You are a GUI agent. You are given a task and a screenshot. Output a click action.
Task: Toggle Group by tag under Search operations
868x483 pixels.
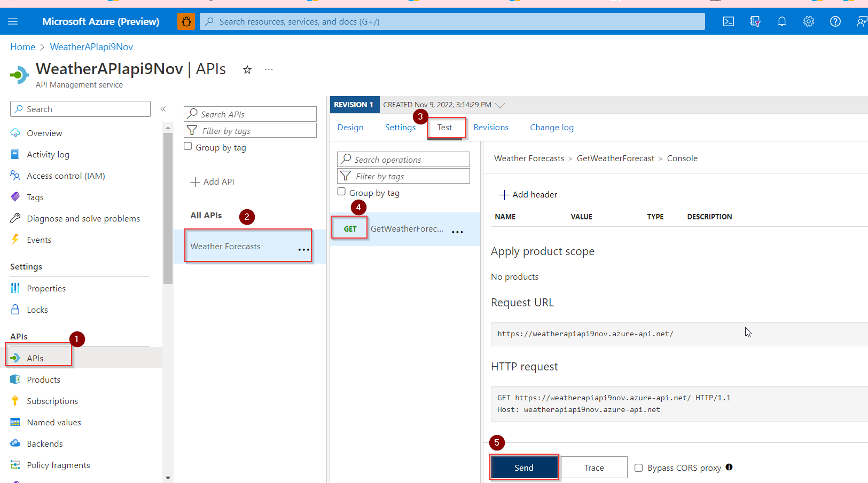[x=341, y=192]
